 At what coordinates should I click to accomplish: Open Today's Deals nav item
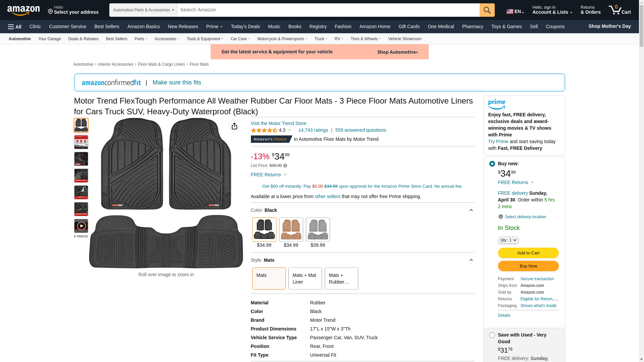245,26
